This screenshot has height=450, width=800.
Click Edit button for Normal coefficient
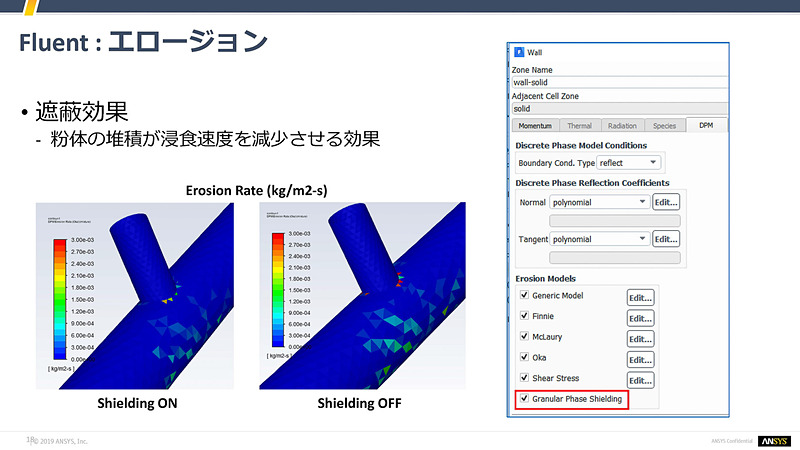point(666,202)
